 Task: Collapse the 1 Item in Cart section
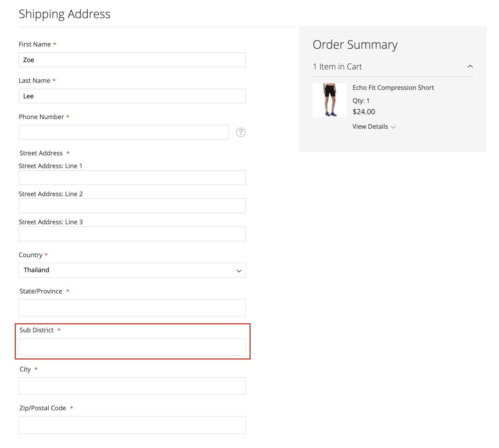[470, 66]
